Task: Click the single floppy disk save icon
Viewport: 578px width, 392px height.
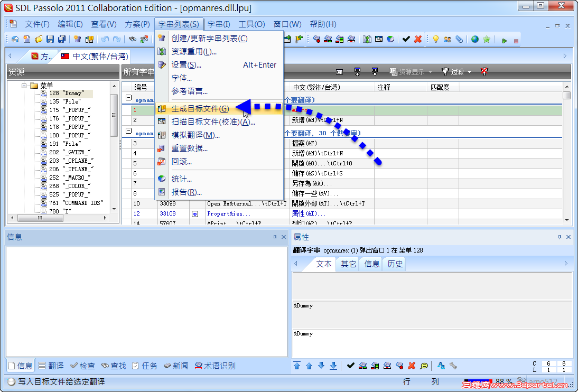Action: pos(51,39)
